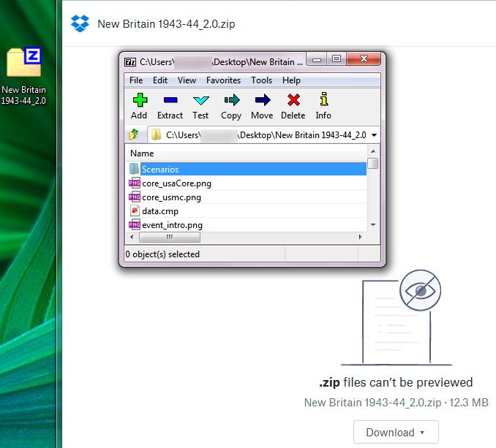
Task: Open the Help menu
Action: [x=291, y=80]
